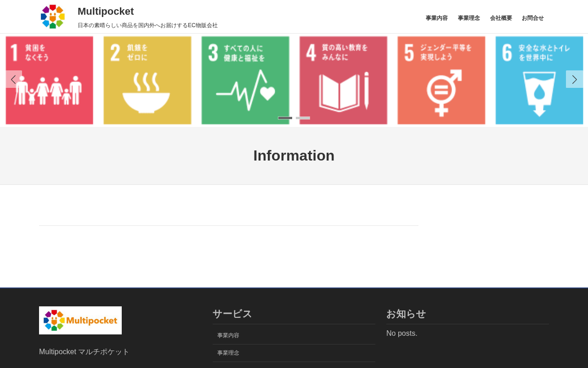Click the Multipocket マルチポケット footer text

tap(84, 352)
